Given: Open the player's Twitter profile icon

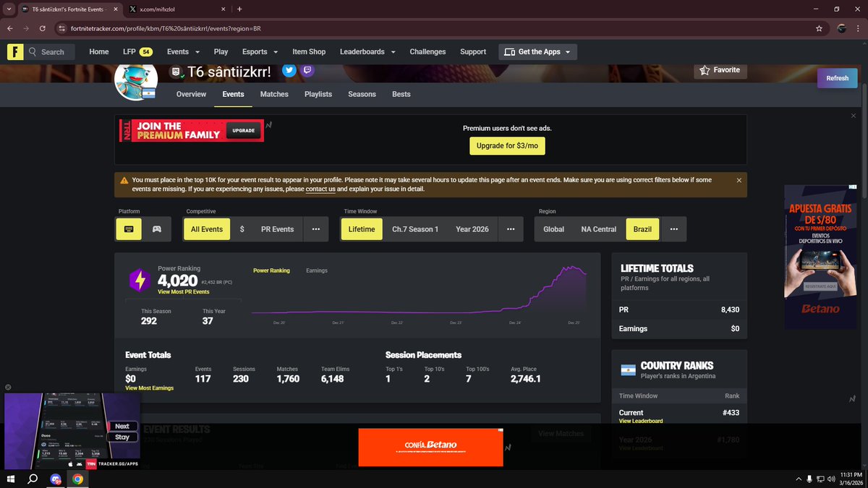Looking at the screenshot, I should coord(289,70).
